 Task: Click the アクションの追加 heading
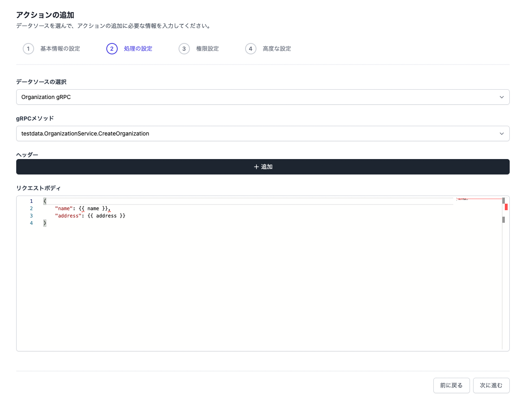pos(45,15)
